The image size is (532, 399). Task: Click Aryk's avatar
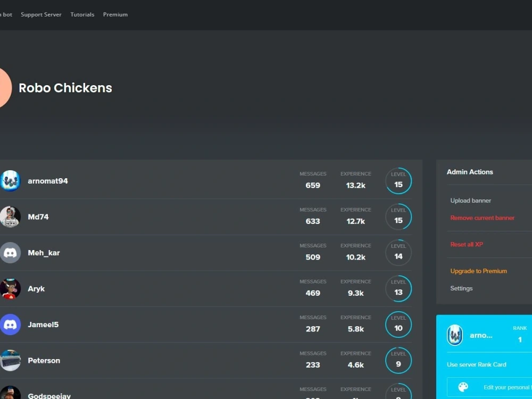click(x=10, y=289)
